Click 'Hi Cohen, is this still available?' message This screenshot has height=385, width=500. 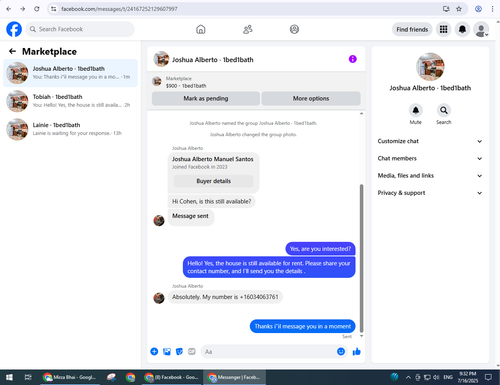(211, 201)
